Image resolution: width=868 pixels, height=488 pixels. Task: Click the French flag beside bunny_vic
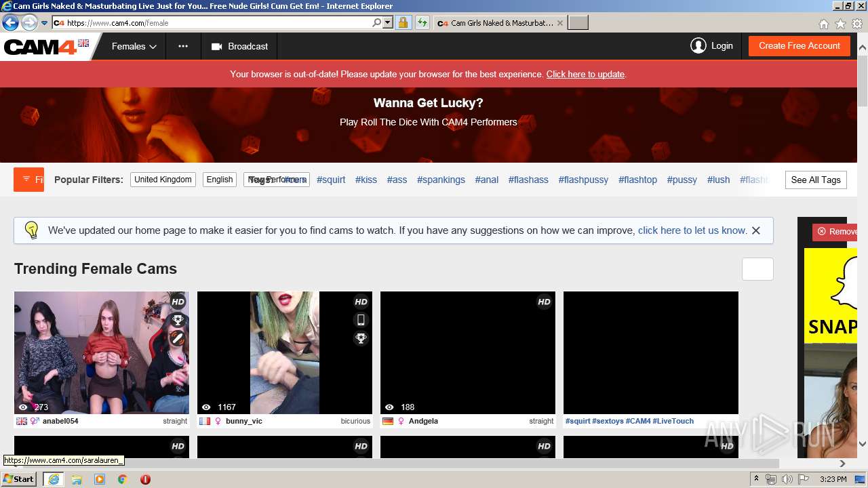pyautogui.click(x=205, y=421)
